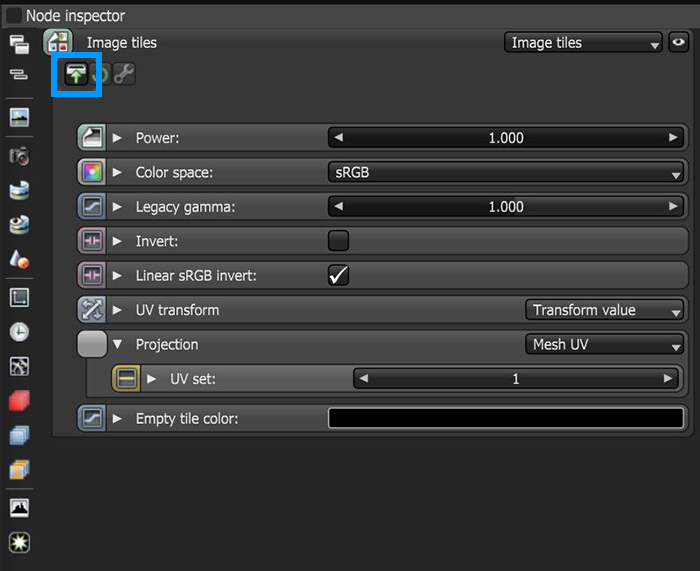
Task: Click the load tiles green arrow icon
Action: click(x=76, y=74)
